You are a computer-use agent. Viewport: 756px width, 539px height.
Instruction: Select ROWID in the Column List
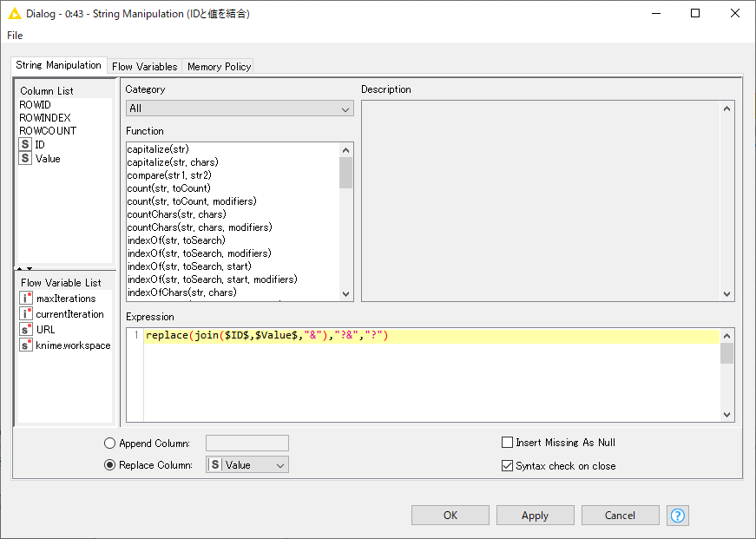point(36,105)
